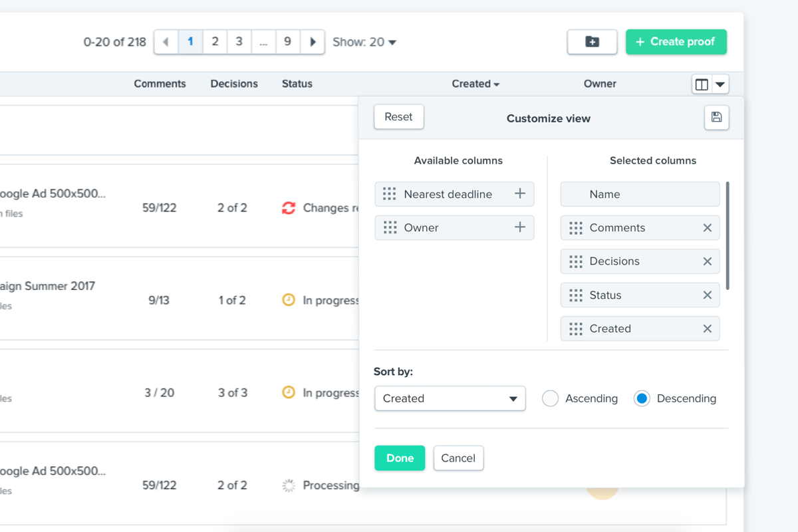Create a new folder with the folder icon
The image size is (798, 532).
pyautogui.click(x=592, y=41)
